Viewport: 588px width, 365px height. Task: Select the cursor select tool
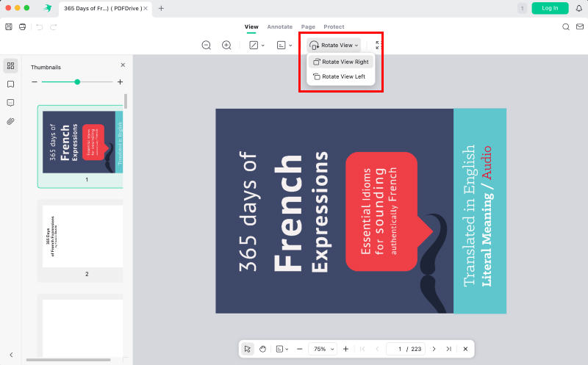click(x=247, y=349)
